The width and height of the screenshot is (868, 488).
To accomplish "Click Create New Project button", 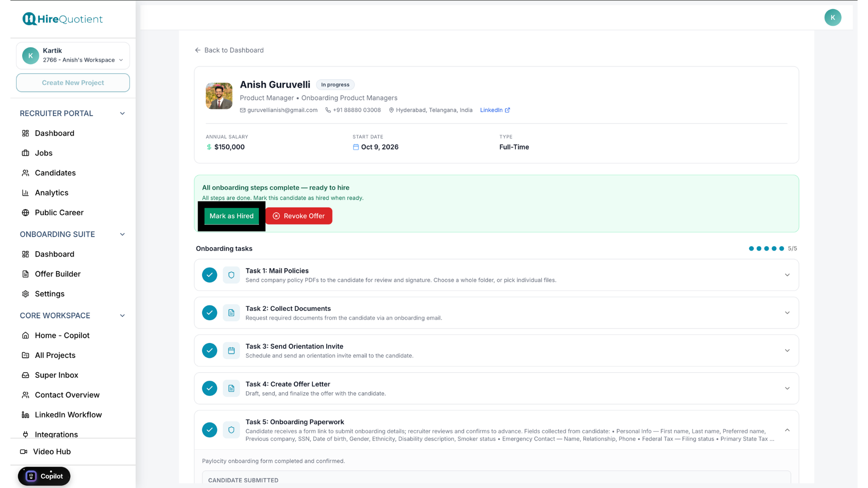I will pos(73,83).
